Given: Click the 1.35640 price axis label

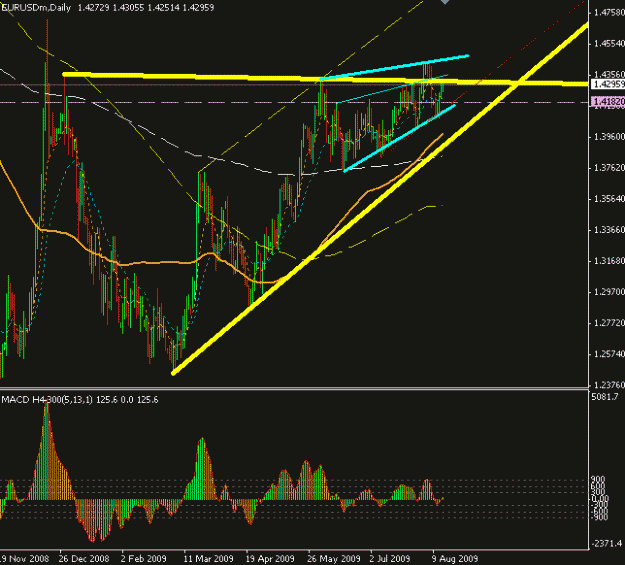Looking at the screenshot, I should pyautogui.click(x=609, y=199).
